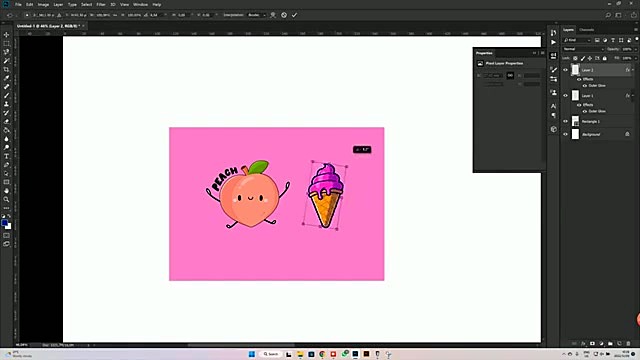This screenshot has width=640, height=360.
Task: Switch to the Channels tab
Action: click(587, 30)
